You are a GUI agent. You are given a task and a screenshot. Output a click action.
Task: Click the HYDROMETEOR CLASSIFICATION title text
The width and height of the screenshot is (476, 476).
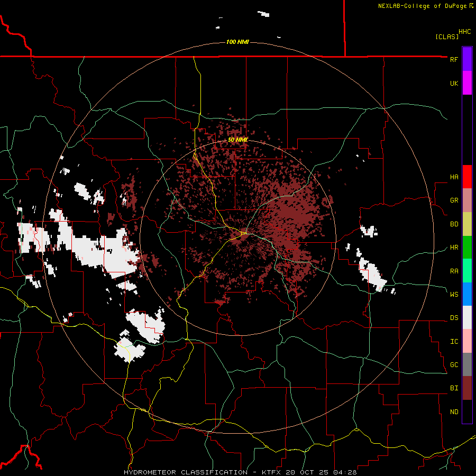186,472
